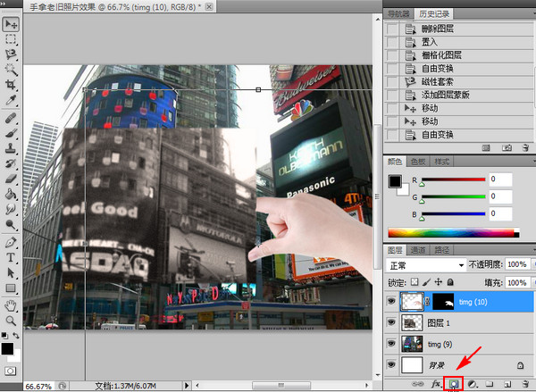The width and height of the screenshot is (536, 392).
Task: Create a new layer group
Action: coord(490,384)
